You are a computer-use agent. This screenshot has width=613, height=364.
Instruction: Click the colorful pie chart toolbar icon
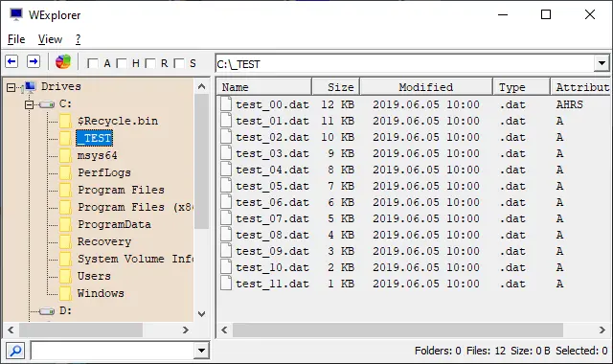point(63,61)
